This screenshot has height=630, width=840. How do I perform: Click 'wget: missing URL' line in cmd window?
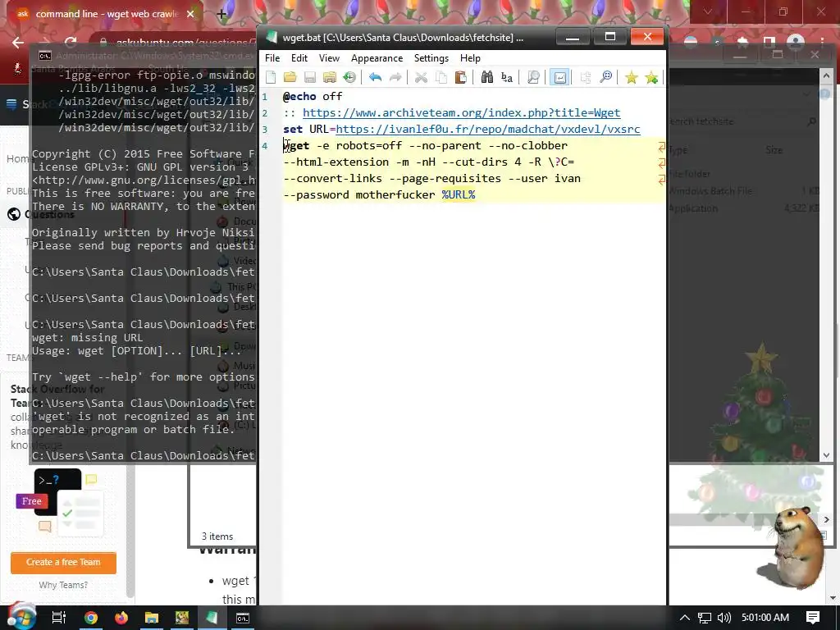(87, 337)
